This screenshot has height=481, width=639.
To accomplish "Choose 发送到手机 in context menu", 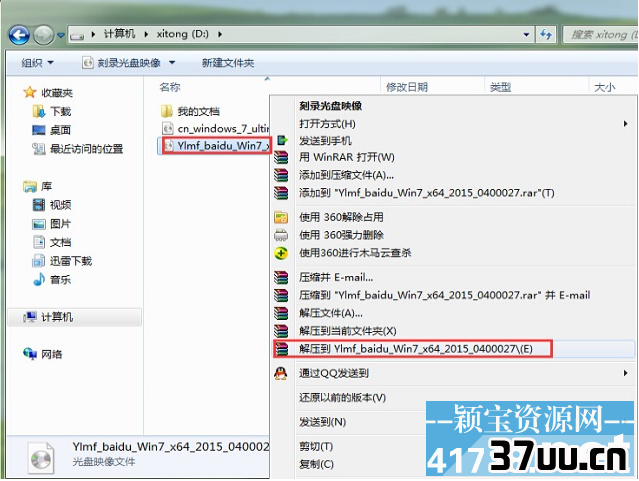I will tap(325, 141).
